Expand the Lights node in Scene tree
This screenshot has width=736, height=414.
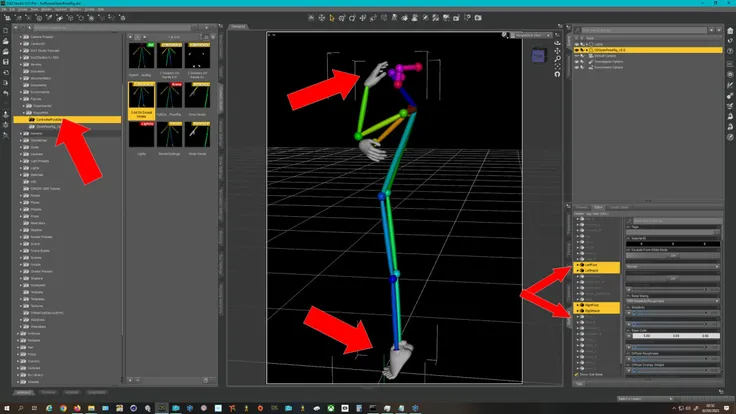(x=586, y=44)
